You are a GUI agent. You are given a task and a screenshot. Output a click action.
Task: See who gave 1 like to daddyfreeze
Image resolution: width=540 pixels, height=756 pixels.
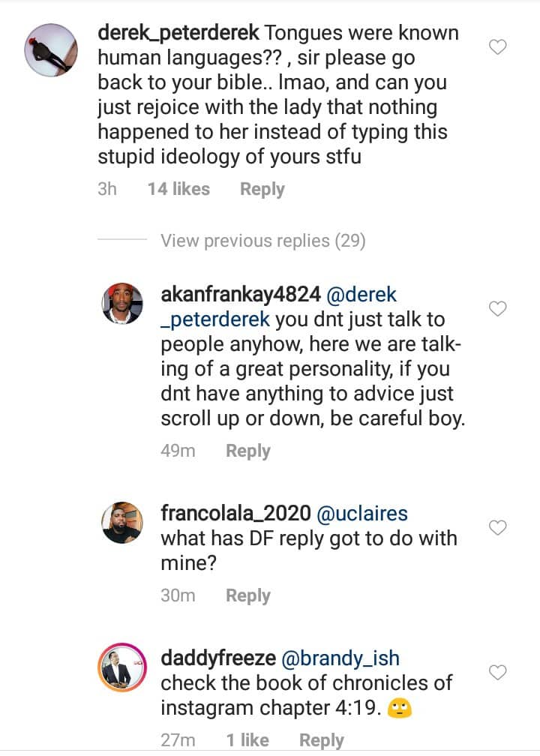247,740
